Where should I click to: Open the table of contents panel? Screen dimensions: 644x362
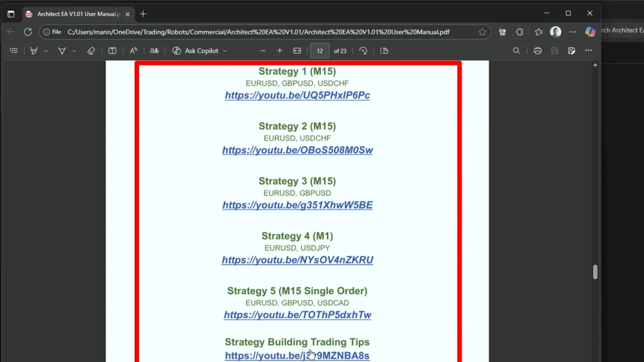14,51
